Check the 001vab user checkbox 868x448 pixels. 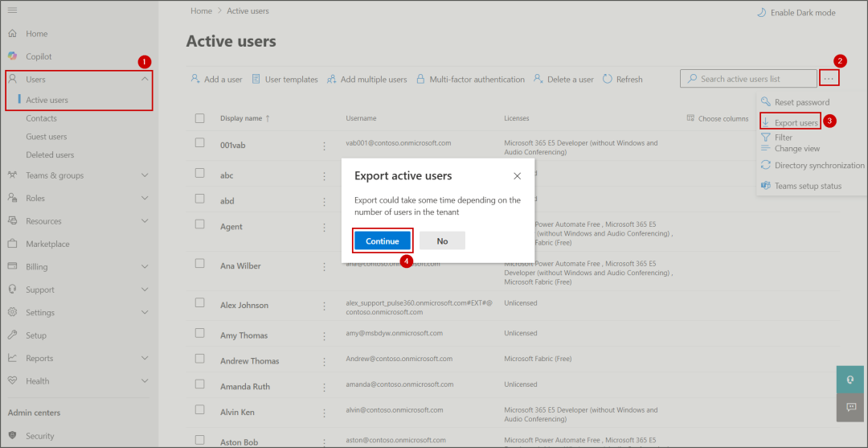pyautogui.click(x=200, y=143)
